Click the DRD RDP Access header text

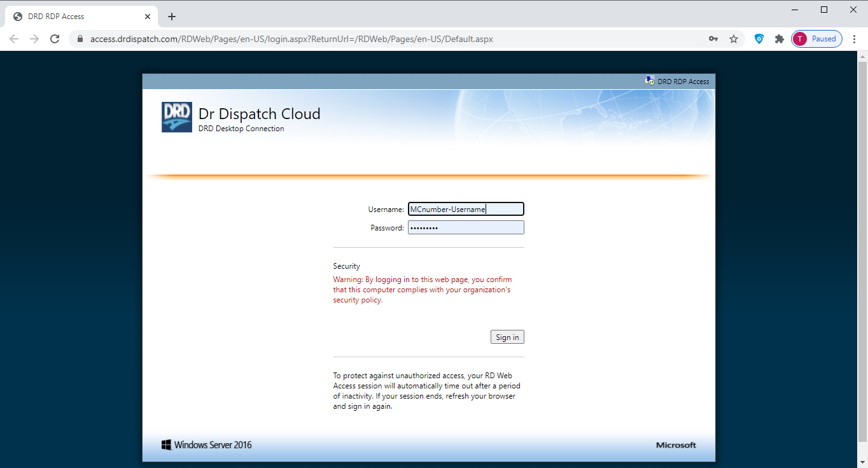pyautogui.click(x=683, y=82)
